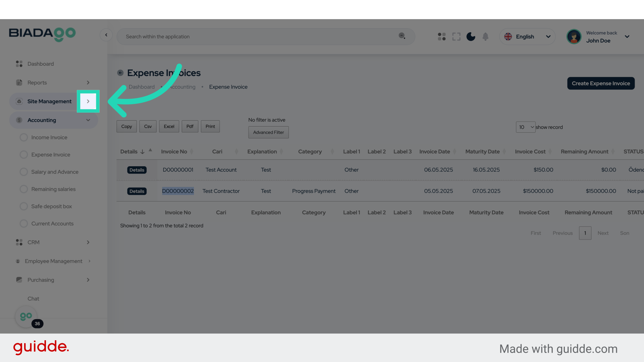The image size is (644, 362).
Task: Open the go chat bubble widget
Action: pyautogui.click(x=26, y=316)
